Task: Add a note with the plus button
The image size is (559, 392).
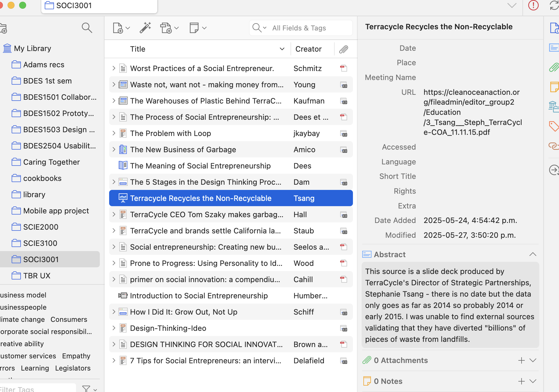Action: 521,381
